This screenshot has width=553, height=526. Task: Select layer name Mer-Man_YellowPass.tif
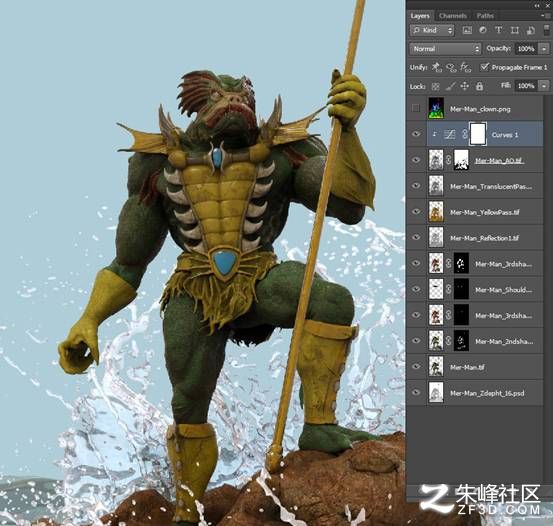[485, 212]
